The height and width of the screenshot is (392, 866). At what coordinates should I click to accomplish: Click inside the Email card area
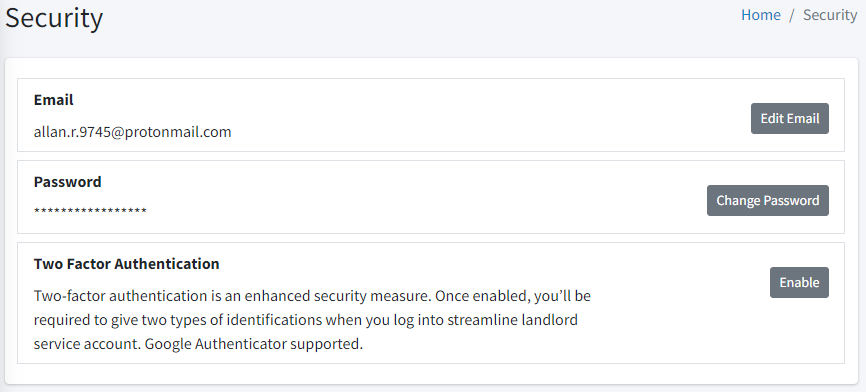pos(431,115)
